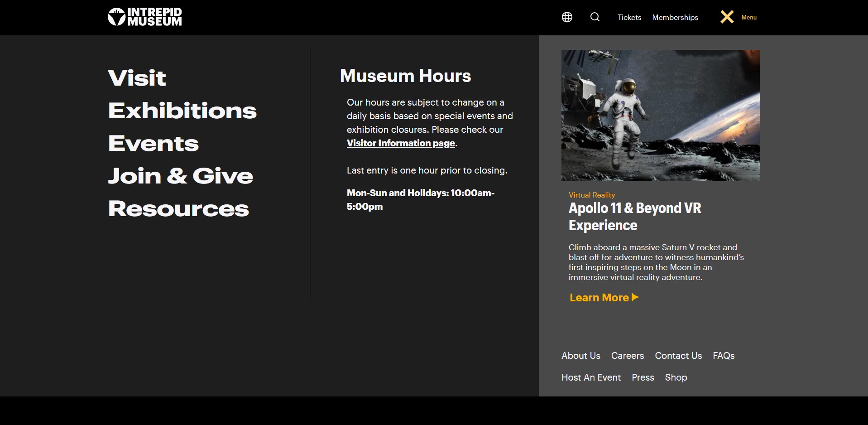
Task: Open the language globe icon
Action: (x=567, y=17)
